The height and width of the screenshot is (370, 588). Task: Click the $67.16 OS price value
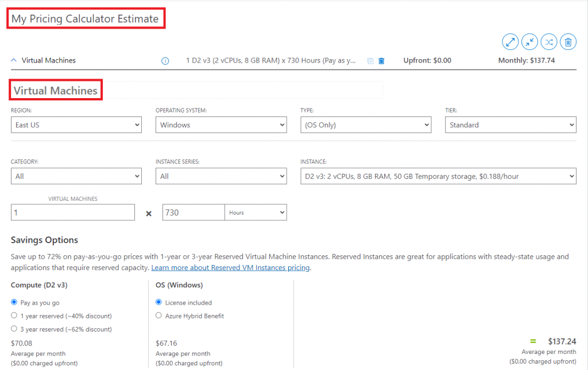tap(166, 343)
